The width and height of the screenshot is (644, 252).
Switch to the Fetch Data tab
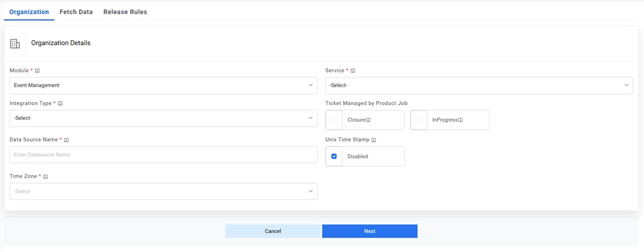[x=76, y=12]
